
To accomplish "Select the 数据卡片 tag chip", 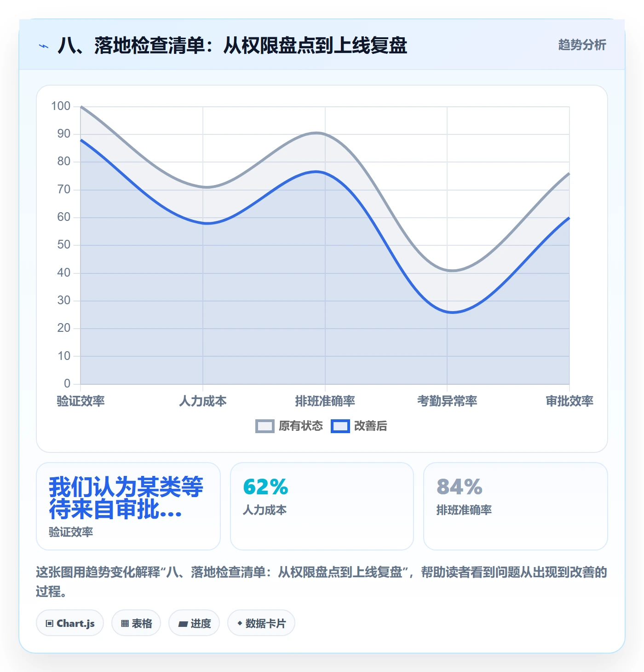I will coord(261,623).
